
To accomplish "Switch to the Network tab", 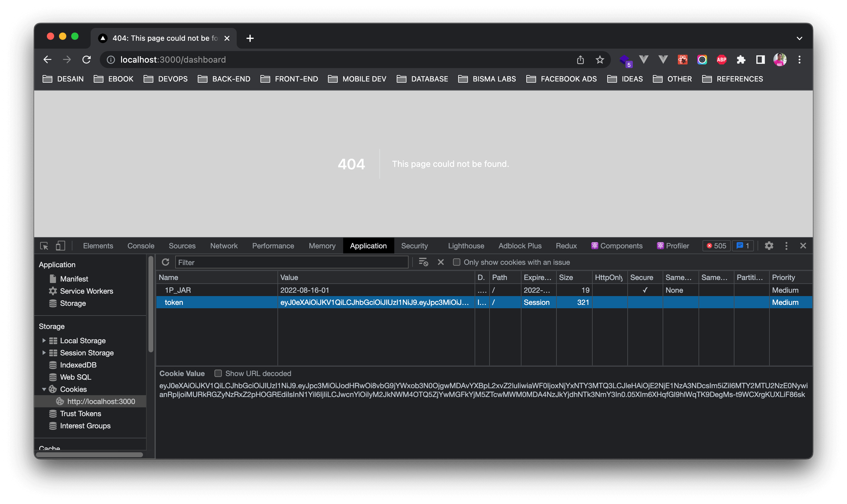I will tap(224, 246).
